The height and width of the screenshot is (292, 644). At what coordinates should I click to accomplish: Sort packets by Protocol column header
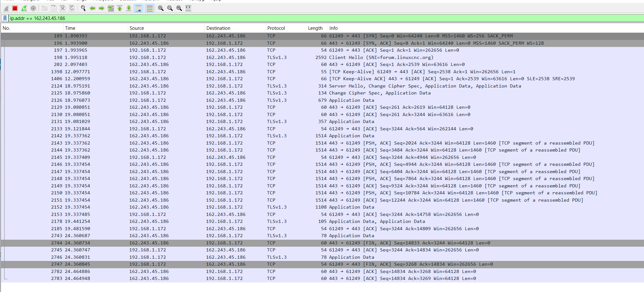coord(276,28)
